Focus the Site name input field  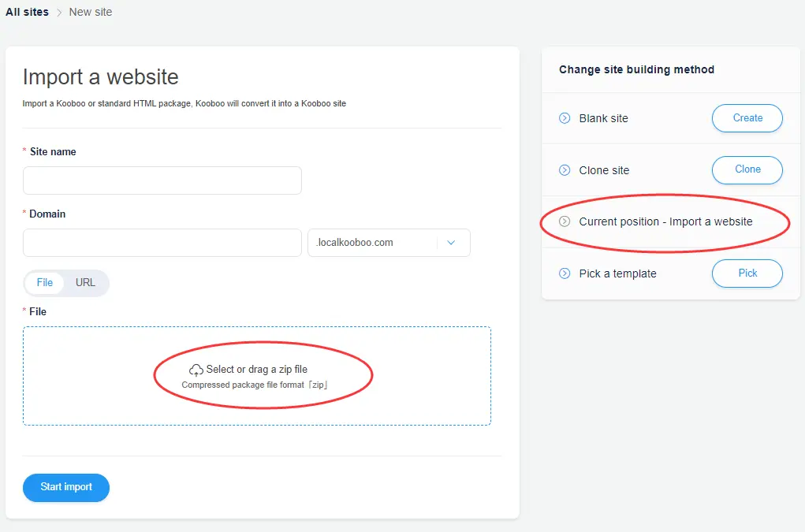(x=162, y=180)
